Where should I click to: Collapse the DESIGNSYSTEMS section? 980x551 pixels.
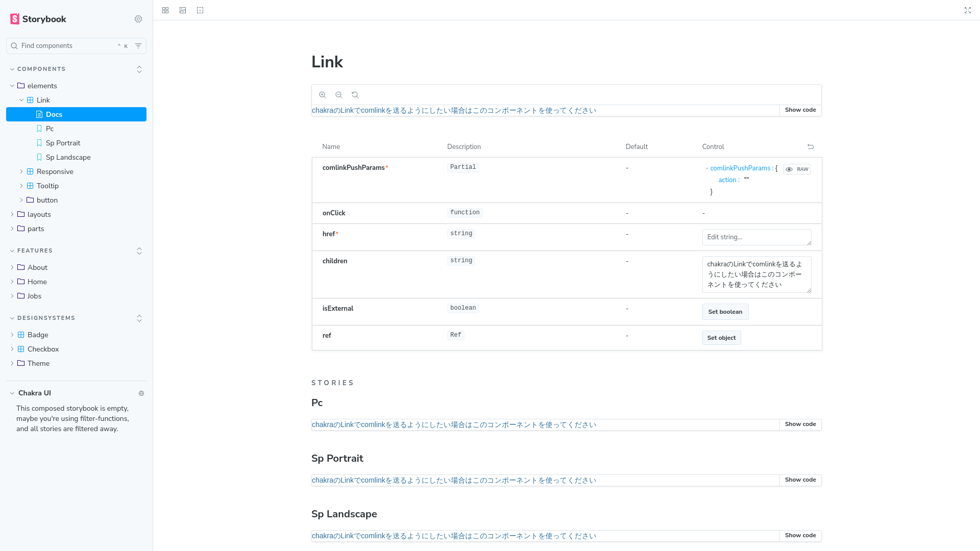42,318
